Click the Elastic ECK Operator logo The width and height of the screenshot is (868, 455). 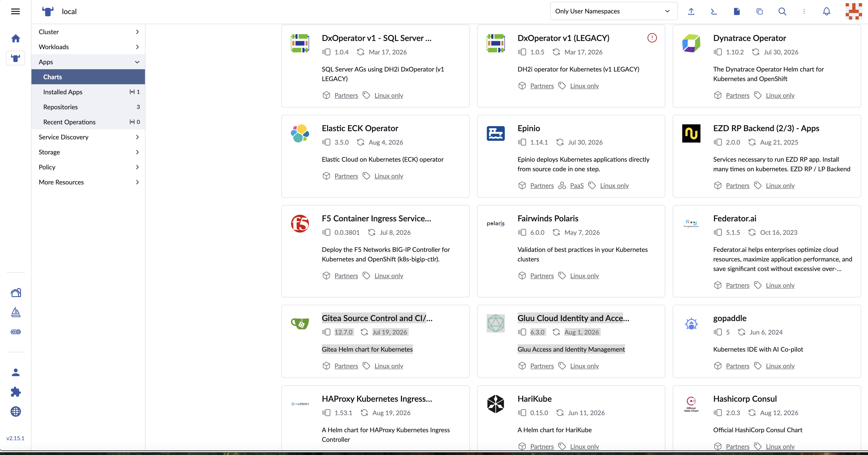point(300,133)
